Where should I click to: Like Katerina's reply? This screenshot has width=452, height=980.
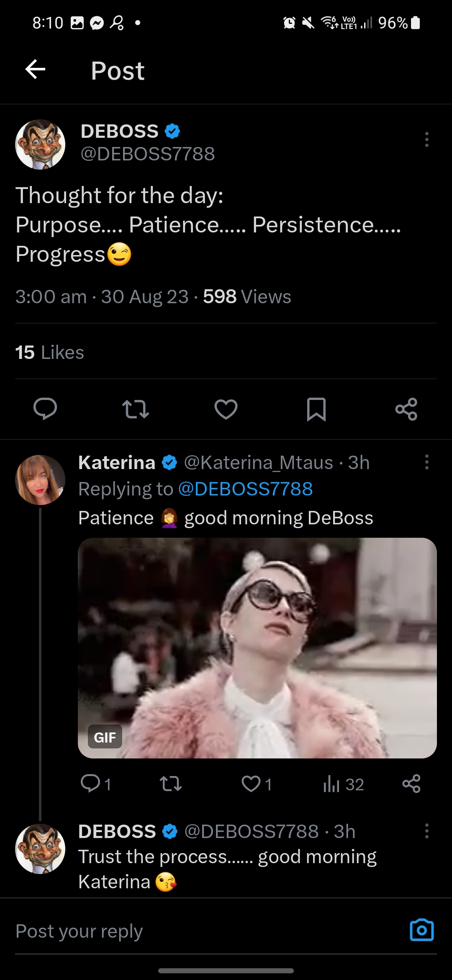tap(251, 784)
